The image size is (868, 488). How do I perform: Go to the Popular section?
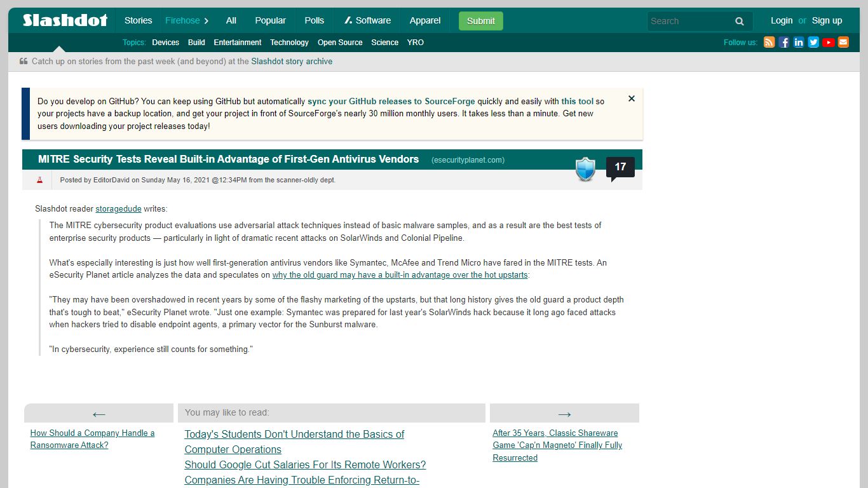point(270,20)
